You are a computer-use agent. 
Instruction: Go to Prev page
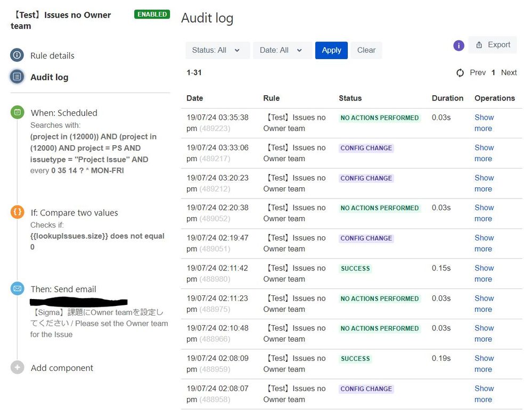click(x=478, y=72)
